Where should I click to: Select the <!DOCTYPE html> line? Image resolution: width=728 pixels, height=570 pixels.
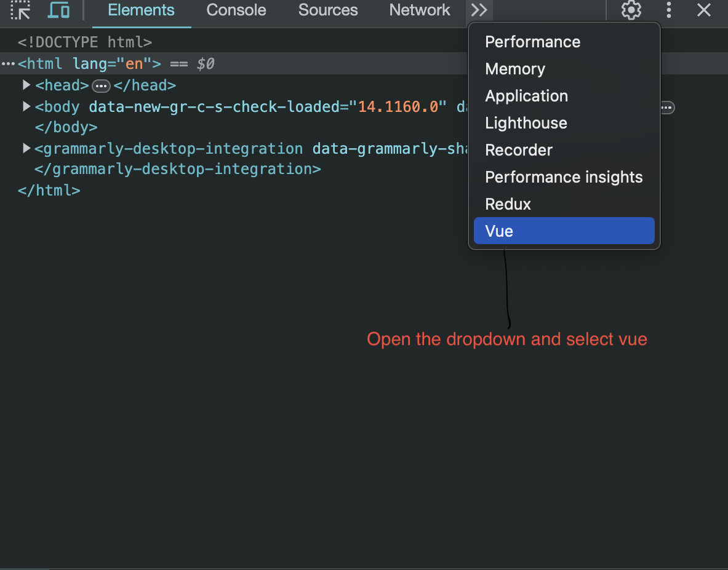(x=85, y=42)
